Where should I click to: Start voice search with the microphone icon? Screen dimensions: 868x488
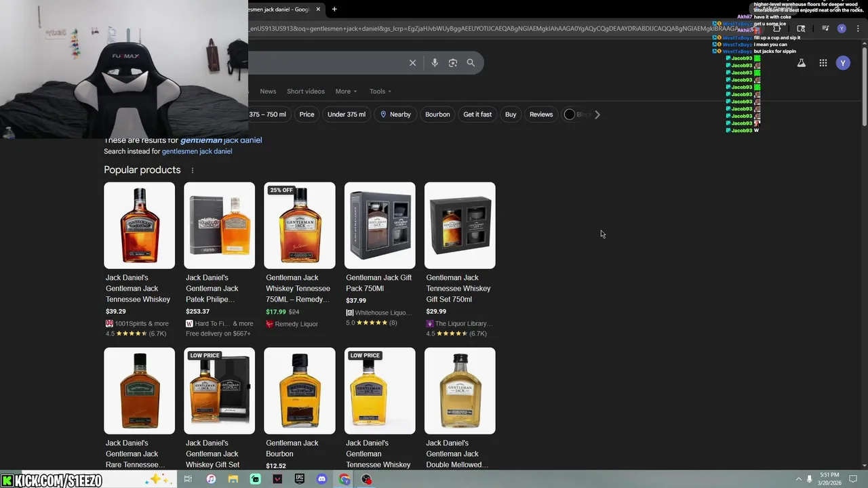click(435, 62)
